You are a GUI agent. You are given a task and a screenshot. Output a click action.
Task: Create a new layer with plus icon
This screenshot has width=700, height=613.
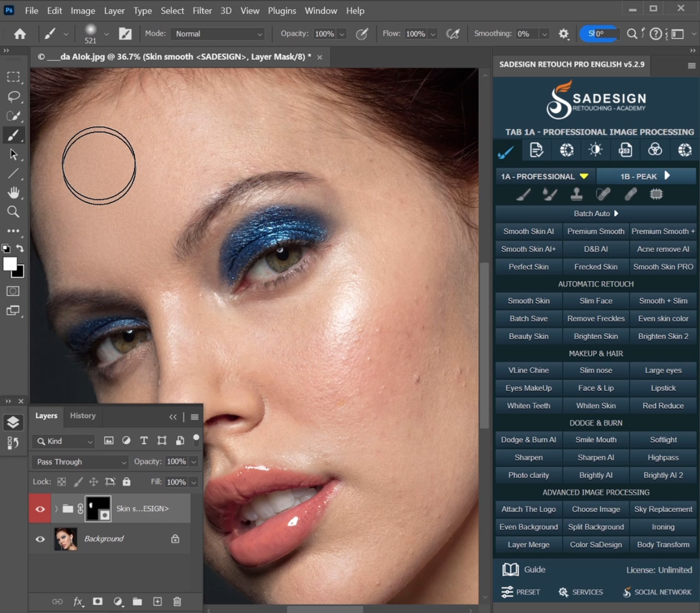[157, 601]
